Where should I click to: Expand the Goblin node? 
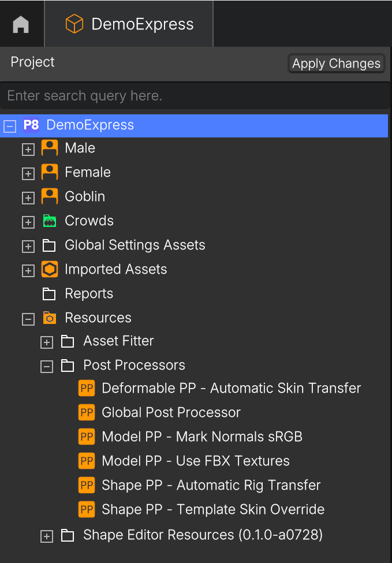(x=28, y=198)
